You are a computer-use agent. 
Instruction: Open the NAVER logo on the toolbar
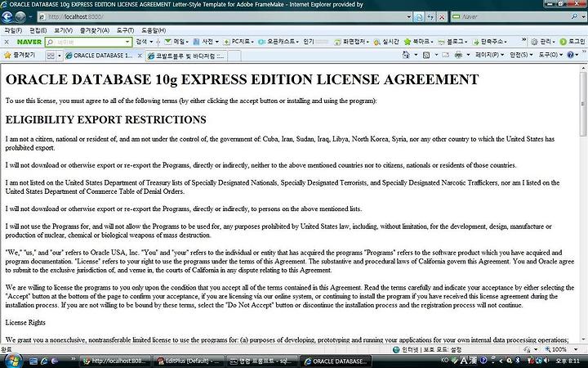(29, 42)
